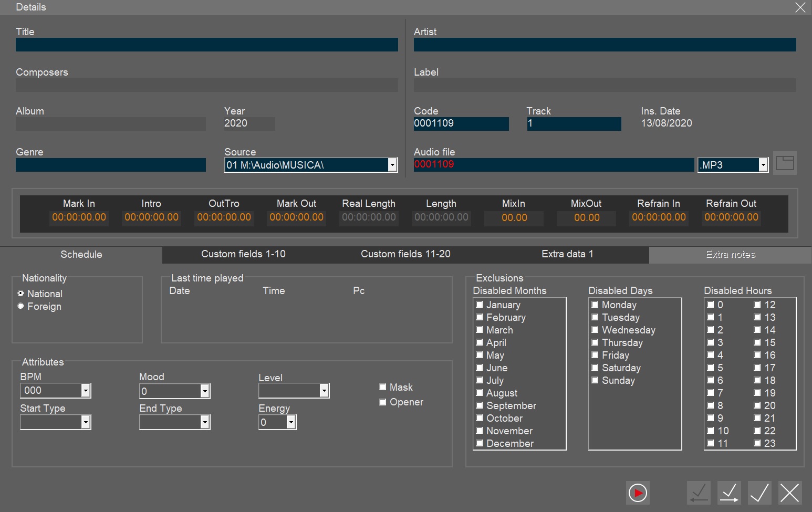Click confirm and go to previous icon
812x512 pixels.
pyautogui.click(x=699, y=493)
